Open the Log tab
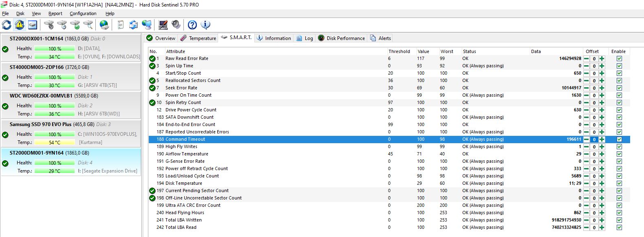The width and height of the screenshot is (644, 237). [x=304, y=38]
